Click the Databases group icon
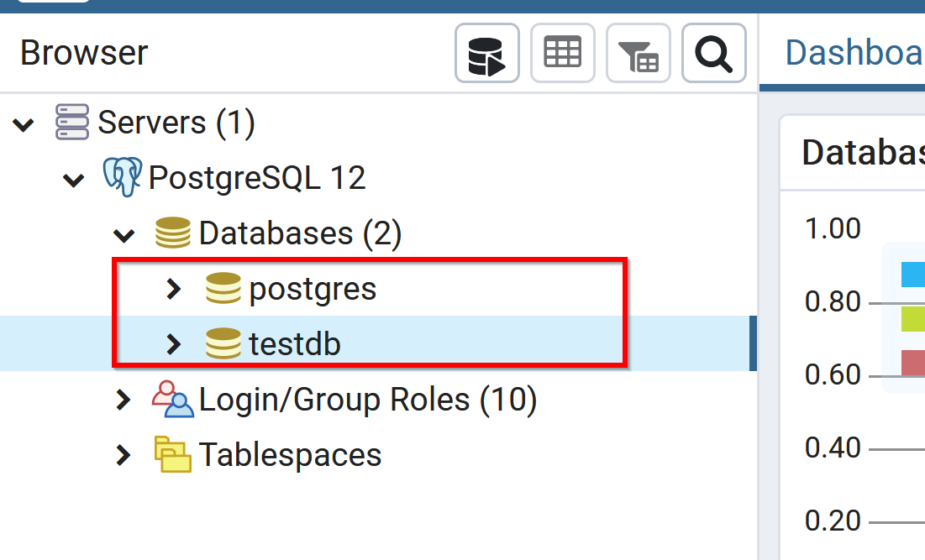The image size is (925, 560). point(173,233)
